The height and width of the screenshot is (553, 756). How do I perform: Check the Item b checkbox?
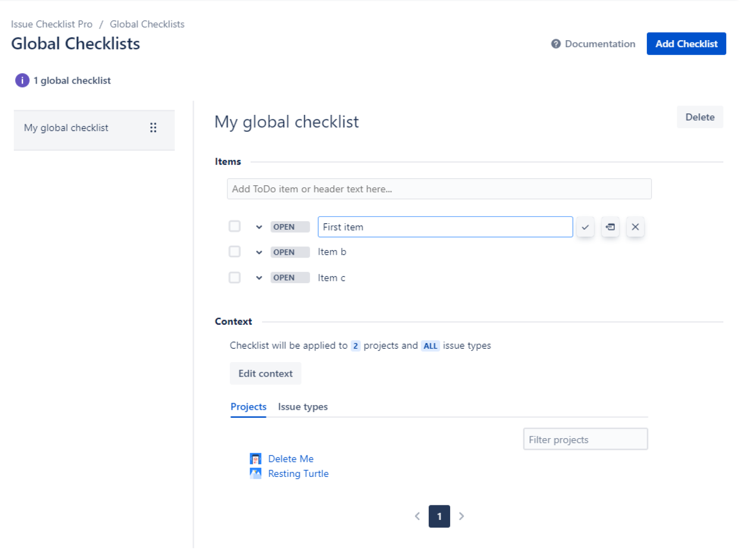click(x=235, y=251)
